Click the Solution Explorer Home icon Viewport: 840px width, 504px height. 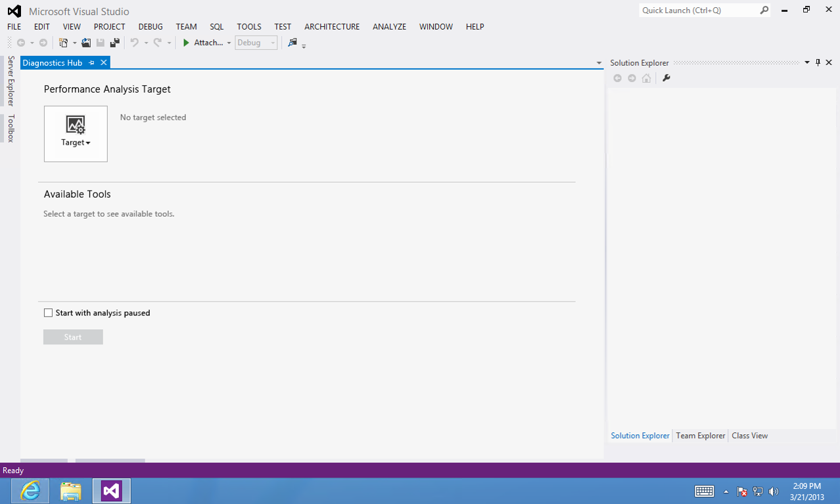click(x=647, y=78)
